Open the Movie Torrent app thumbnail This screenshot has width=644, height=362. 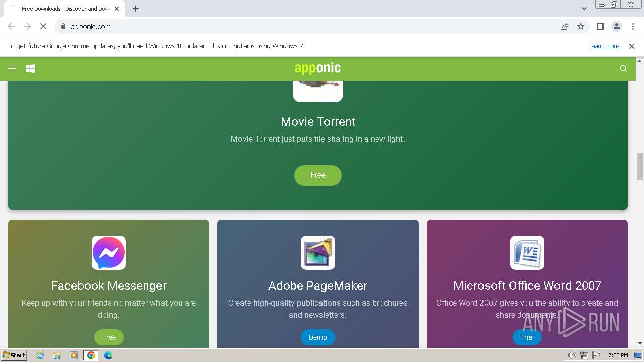[318, 91]
